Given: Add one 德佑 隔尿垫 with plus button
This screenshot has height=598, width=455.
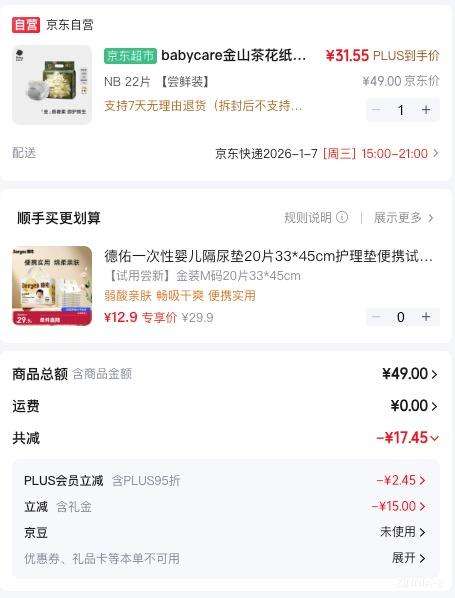Looking at the screenshot, I should point(426,317).
